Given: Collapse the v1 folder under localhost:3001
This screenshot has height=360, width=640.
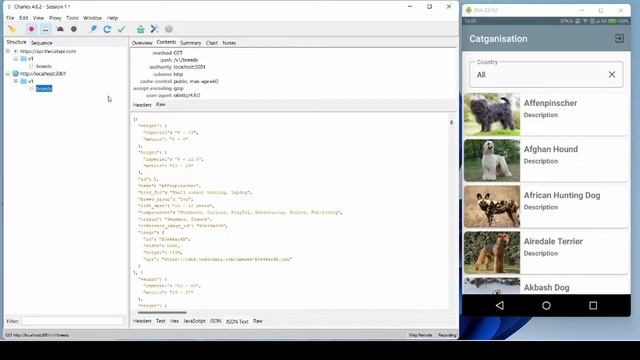Looking at the screenshot, I should [16, 81].
